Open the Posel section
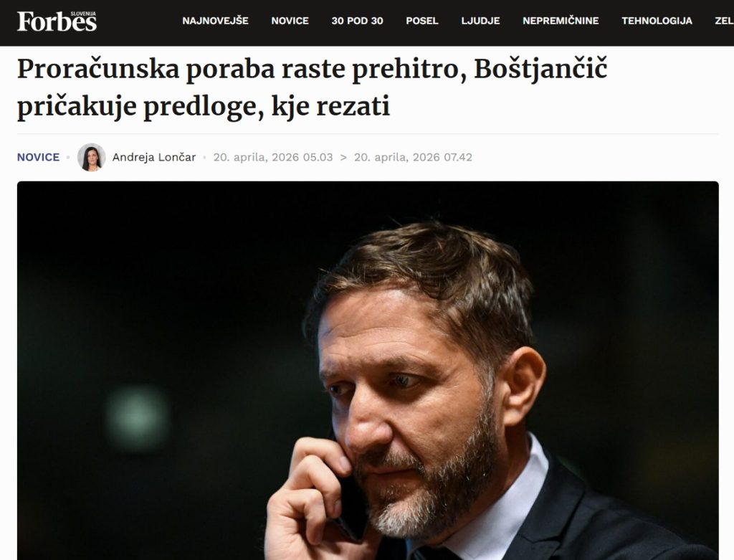This screenshot has height=560, width=734. click(421, 21)
